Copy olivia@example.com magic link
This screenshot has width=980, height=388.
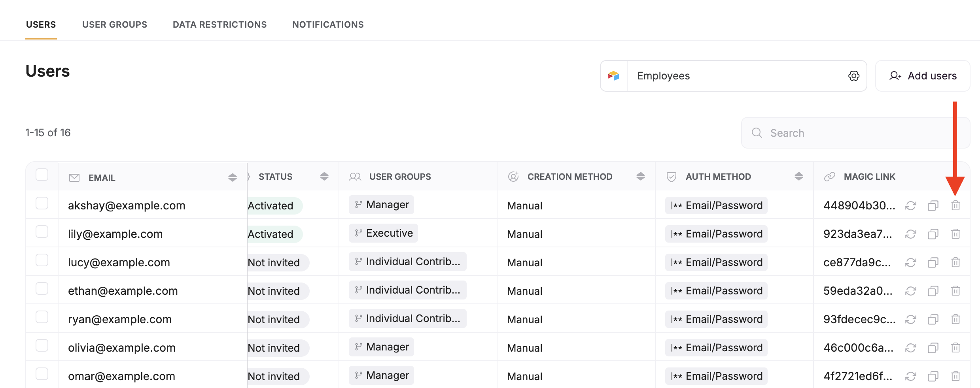[933, 348]
